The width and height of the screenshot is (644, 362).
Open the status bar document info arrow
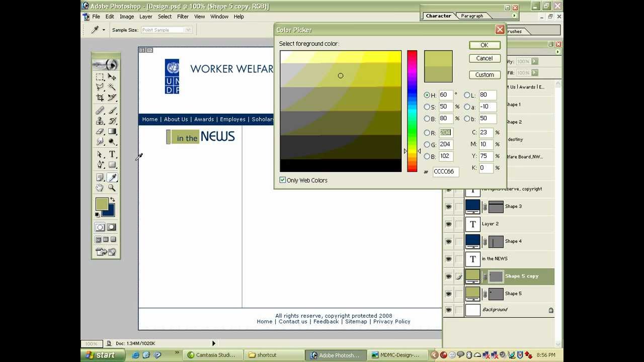(x=213, y=343)
